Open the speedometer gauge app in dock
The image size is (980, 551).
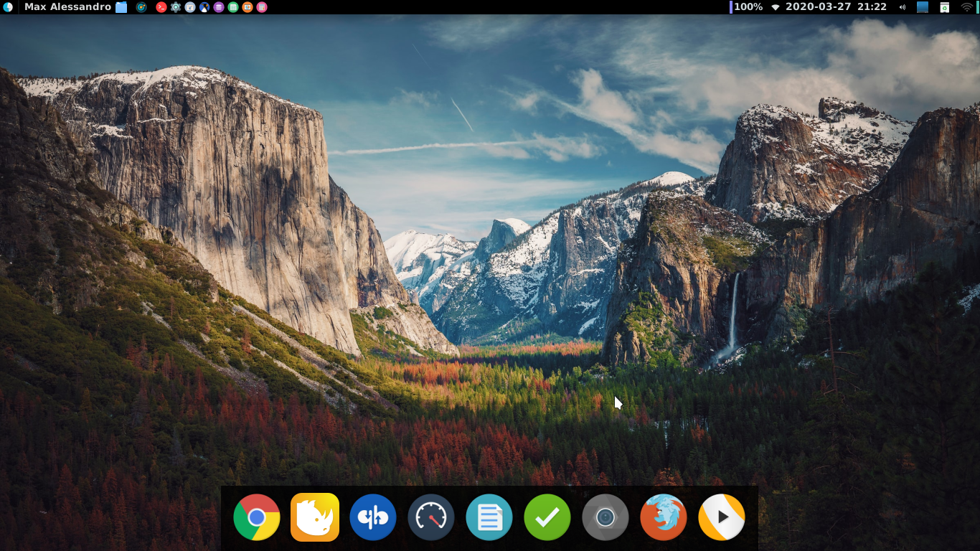click(431, 517)
